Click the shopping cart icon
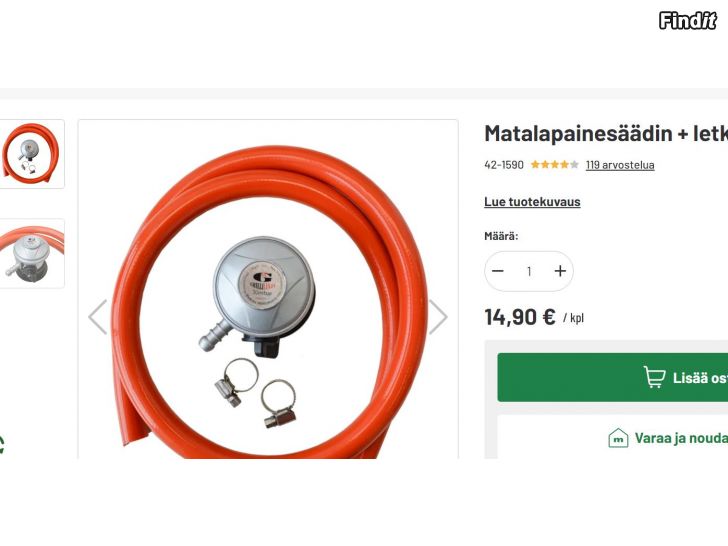Image resolution: width=728 pixels, height=546 pixels. tap(655, 377)
